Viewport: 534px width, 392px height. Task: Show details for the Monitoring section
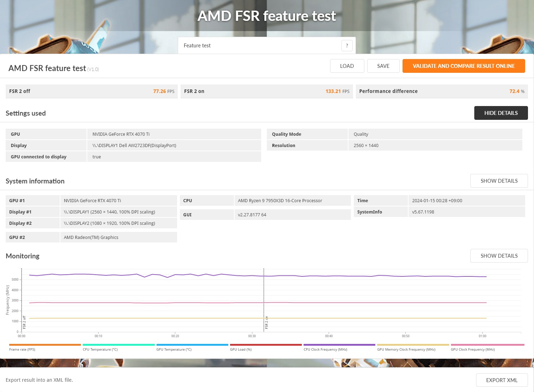pyautogui.click(x=499, y=256)
